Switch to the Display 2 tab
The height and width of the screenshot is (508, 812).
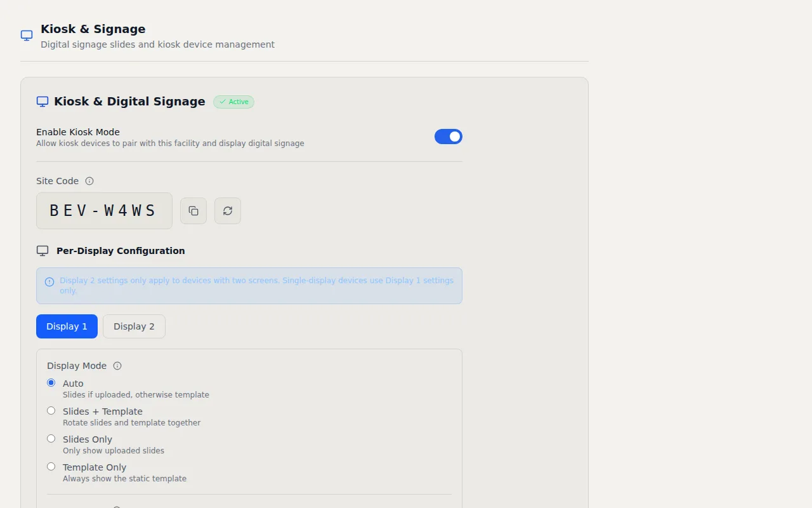134,326
